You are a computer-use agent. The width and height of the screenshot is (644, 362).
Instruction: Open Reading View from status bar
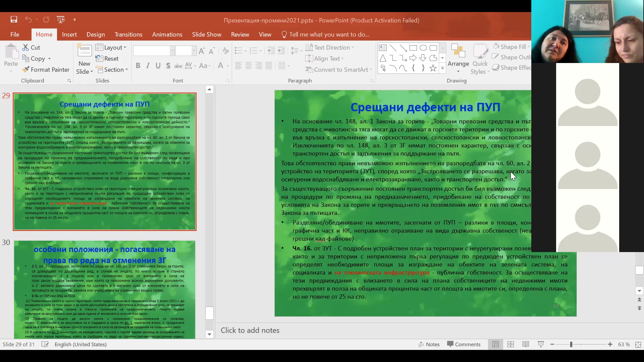coord(526,344)
